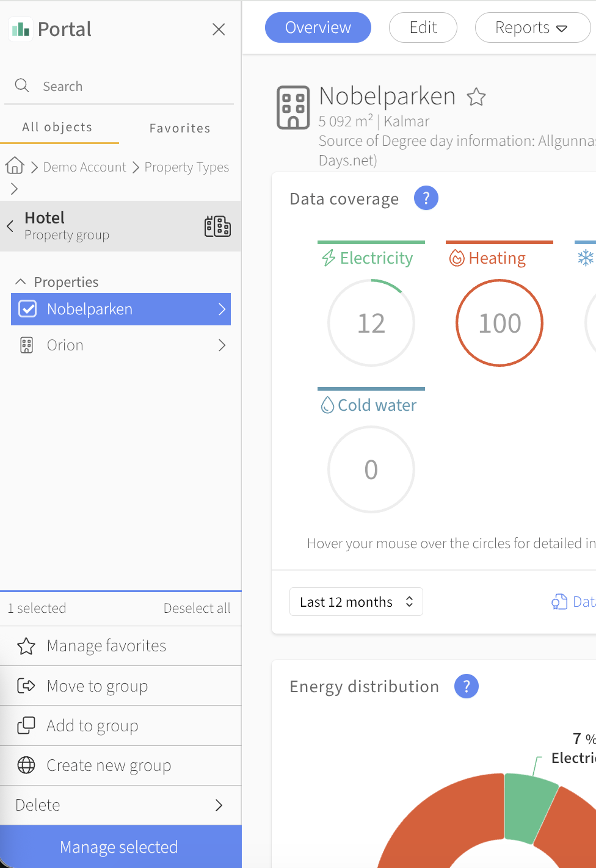
Task: Click the Electricity label in Data coverage
Action: click(376, 258)
